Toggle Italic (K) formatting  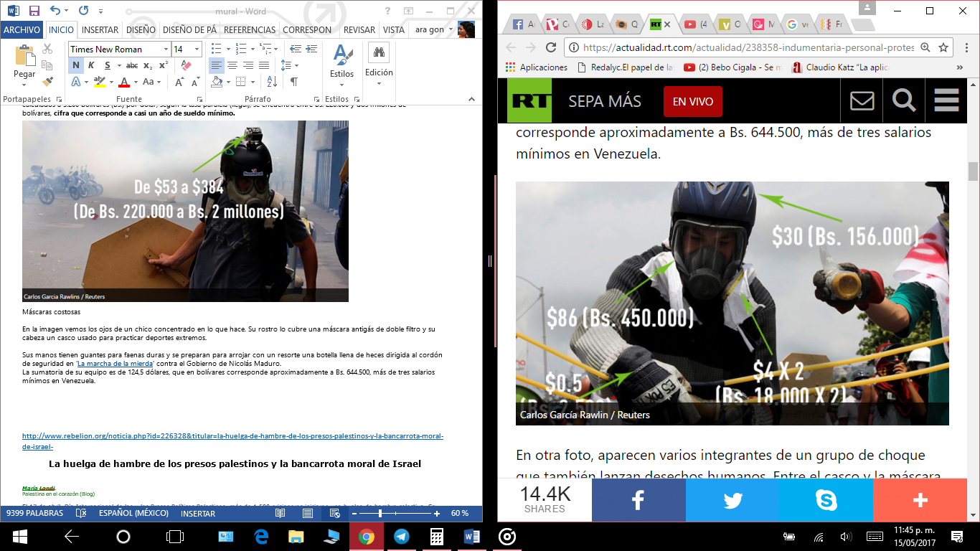click(x=91, y=65)
